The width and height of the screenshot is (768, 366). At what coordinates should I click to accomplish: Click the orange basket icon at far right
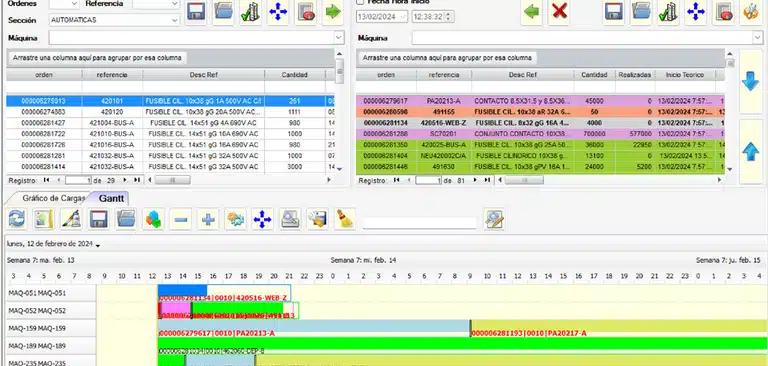pyautogui.click(x=750, y=11)
